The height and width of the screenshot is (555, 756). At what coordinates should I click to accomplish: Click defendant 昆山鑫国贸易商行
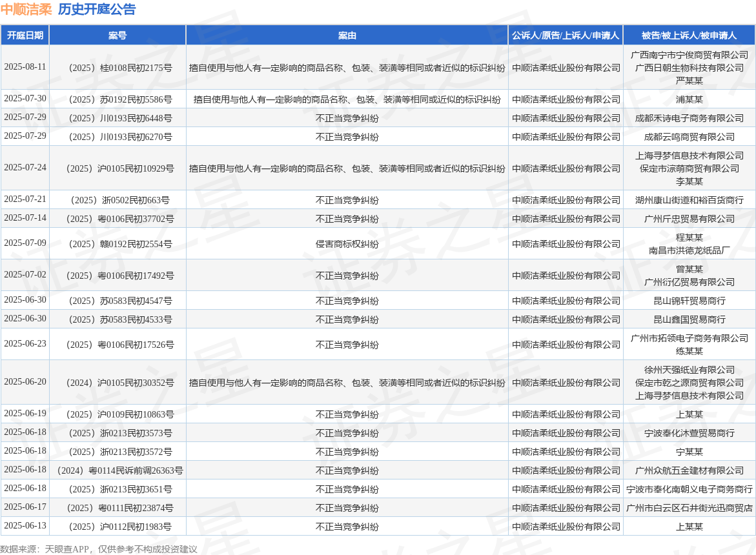coord(690,319)
